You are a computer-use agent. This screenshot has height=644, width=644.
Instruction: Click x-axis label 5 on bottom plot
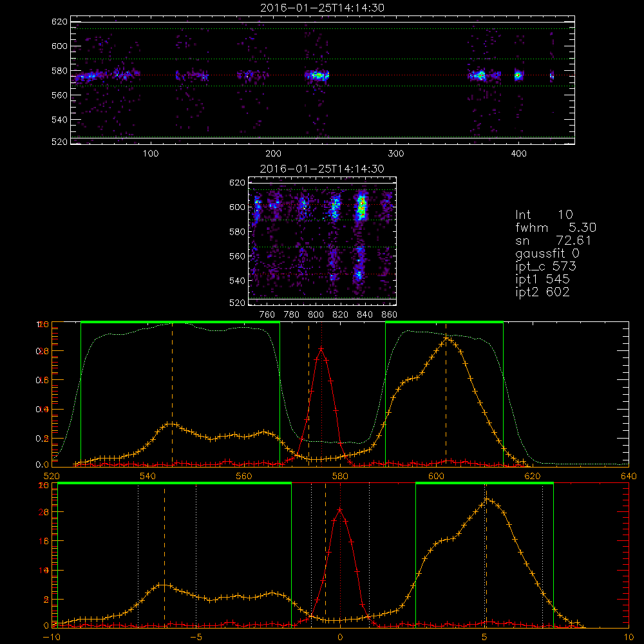[x=484, y=638]
